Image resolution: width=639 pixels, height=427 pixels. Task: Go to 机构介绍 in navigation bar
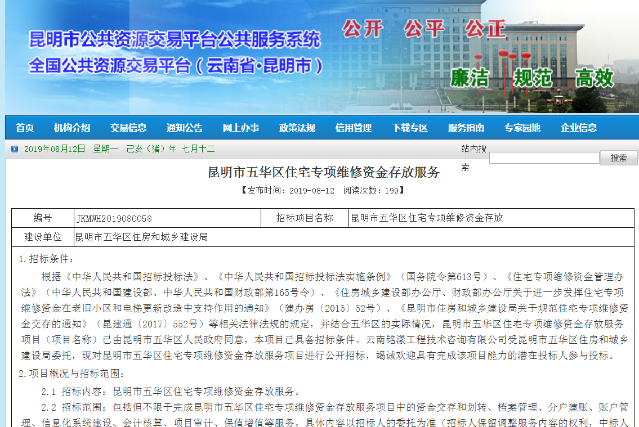point(72,128)
